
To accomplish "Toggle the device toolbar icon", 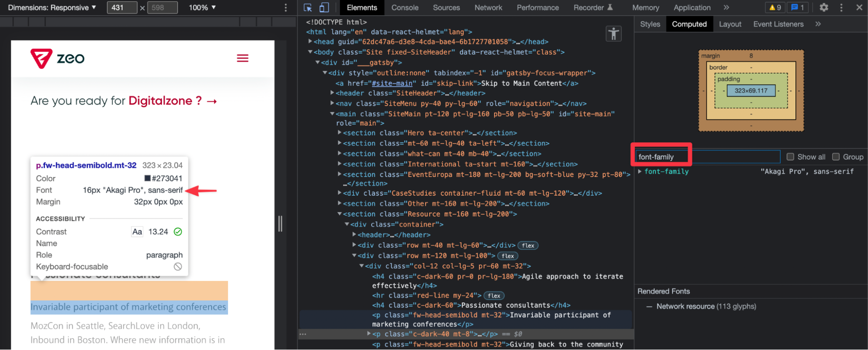I will [x=324, y=7].
